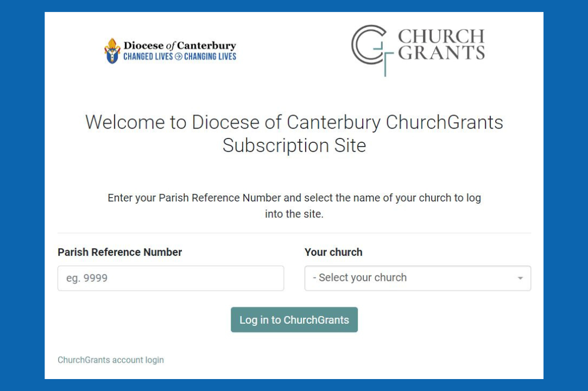588x391 pixels.
Task: Click the 'eg. 9999' placeholder text
Action: click(x=87, y=278)
